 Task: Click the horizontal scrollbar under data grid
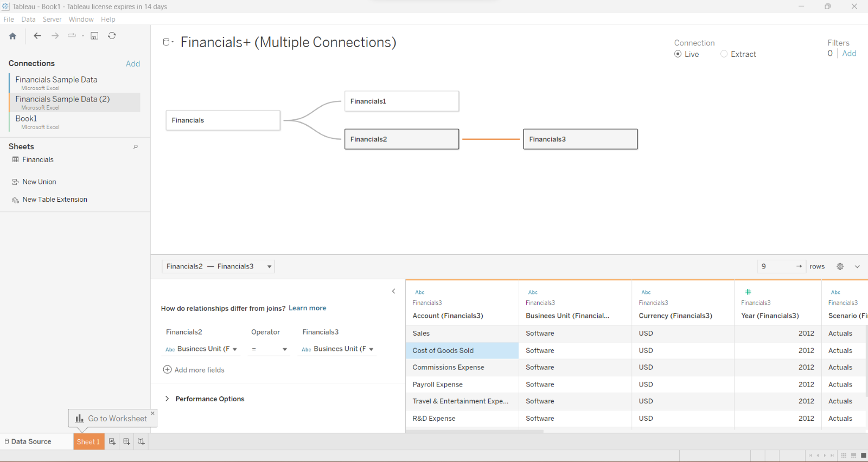475,432
